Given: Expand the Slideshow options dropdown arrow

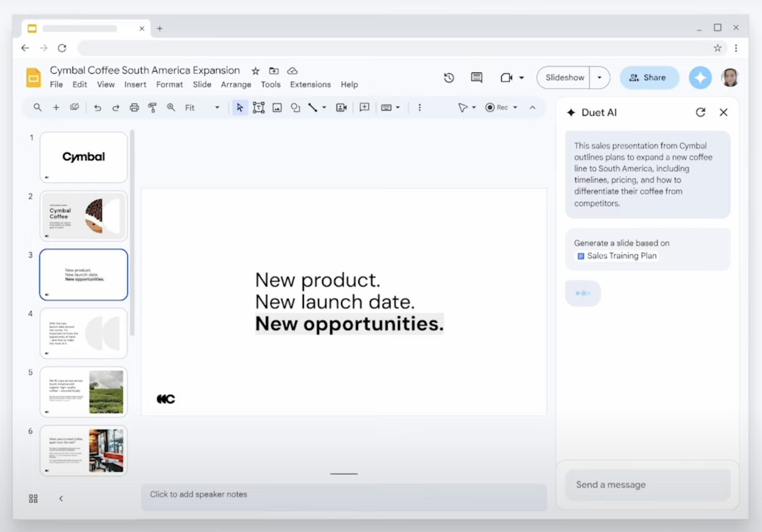Looking at the screenshot, I should pyautogui.click(x=599, y=77).
